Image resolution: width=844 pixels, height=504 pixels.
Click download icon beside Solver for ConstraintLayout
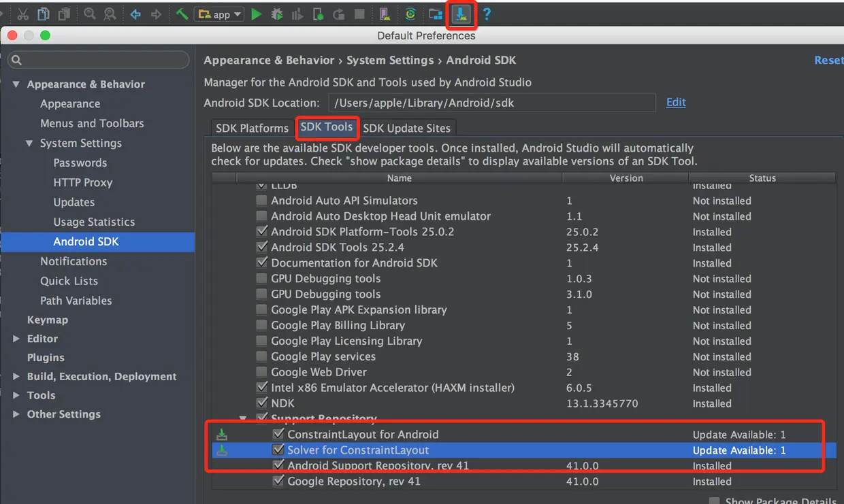coord(222,450)
